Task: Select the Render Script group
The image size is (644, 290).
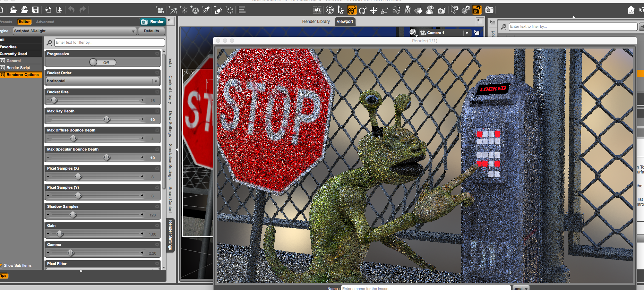Action: click(21, 68)
